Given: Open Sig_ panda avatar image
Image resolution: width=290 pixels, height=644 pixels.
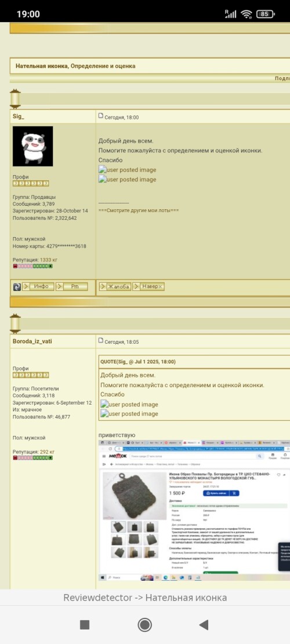Looking at the screenshot, I should [x=33, y=146].
